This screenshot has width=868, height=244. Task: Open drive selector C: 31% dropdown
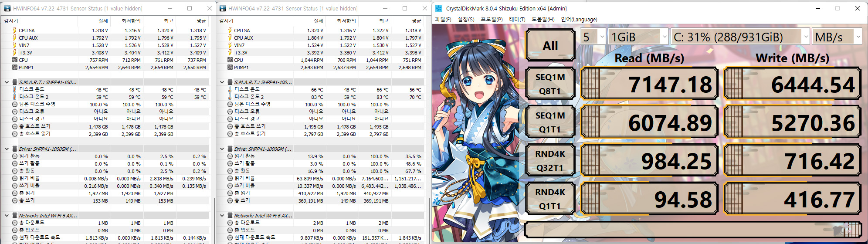tap(740, 37)
